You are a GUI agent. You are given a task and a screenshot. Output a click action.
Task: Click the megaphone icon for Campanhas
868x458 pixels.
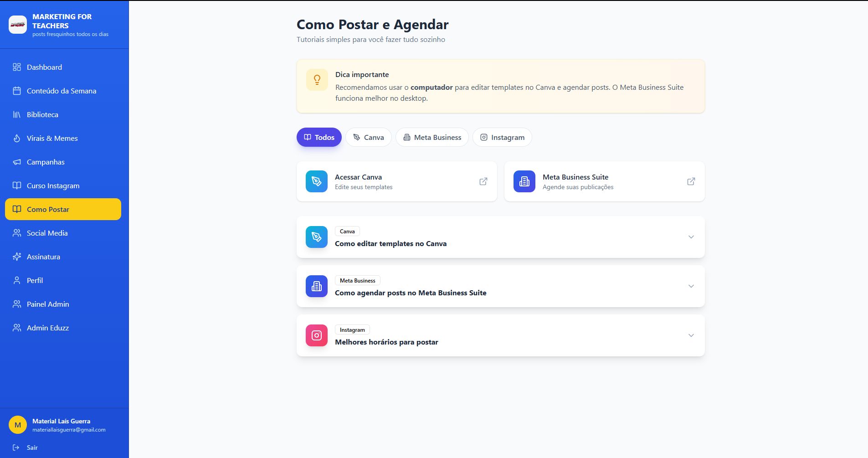(17, 162)
